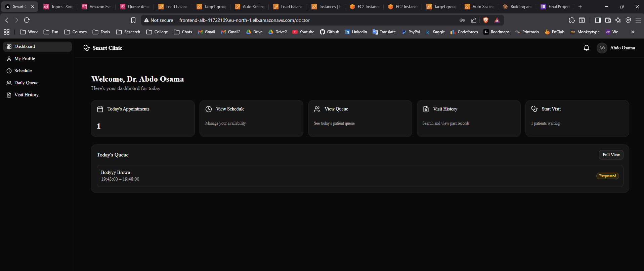Expand the College bookmarks folder

[157, 32]
